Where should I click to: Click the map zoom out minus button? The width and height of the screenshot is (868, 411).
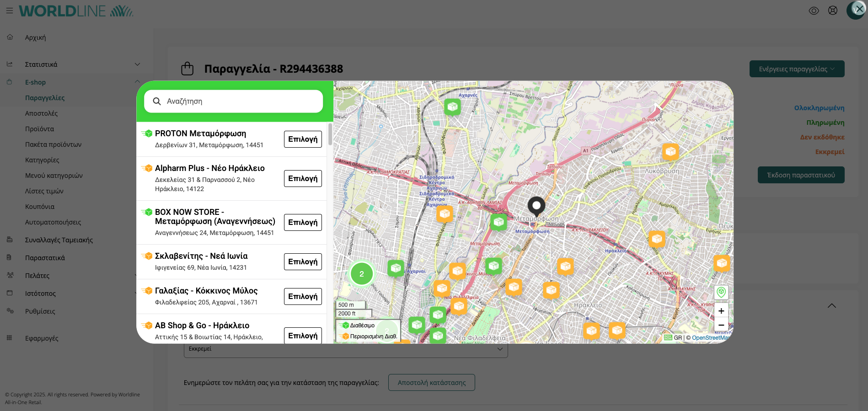[x=721, y=325]
